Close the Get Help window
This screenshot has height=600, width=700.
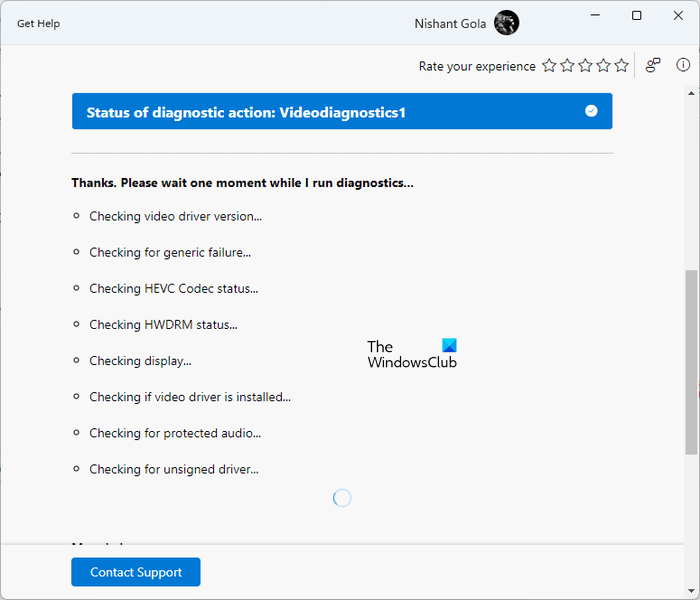678,16
